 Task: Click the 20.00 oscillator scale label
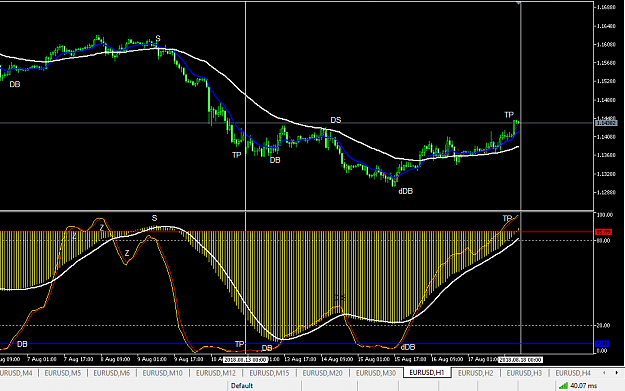coord(602,326)
